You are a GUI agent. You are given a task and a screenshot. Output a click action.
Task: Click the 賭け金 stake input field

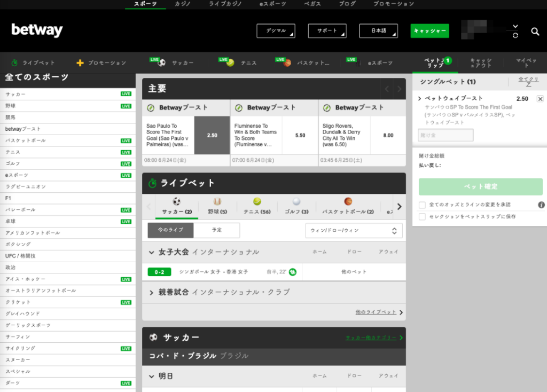[446, 135]
